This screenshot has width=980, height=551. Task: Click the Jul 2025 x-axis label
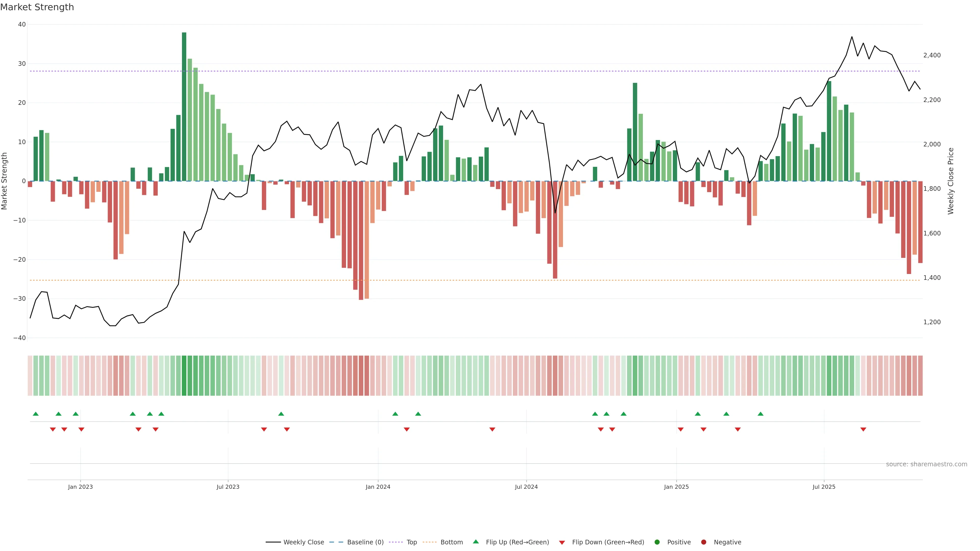(824, 487)
